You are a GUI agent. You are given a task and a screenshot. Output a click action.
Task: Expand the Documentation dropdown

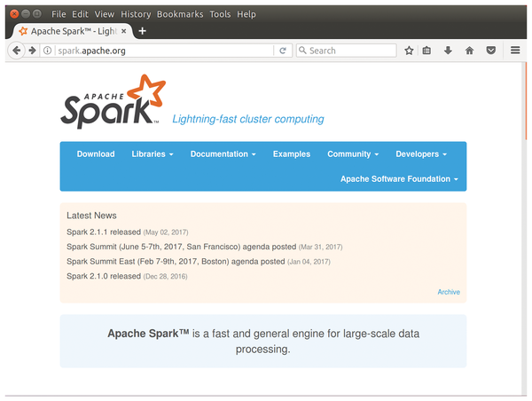click(x=223, y=154)
